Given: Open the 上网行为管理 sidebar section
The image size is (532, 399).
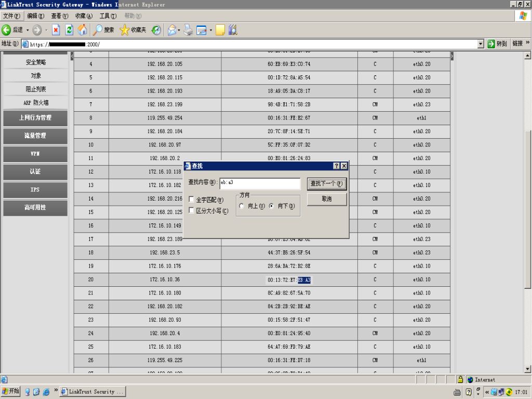Looking at the screenshot, I should pos(35,118).
